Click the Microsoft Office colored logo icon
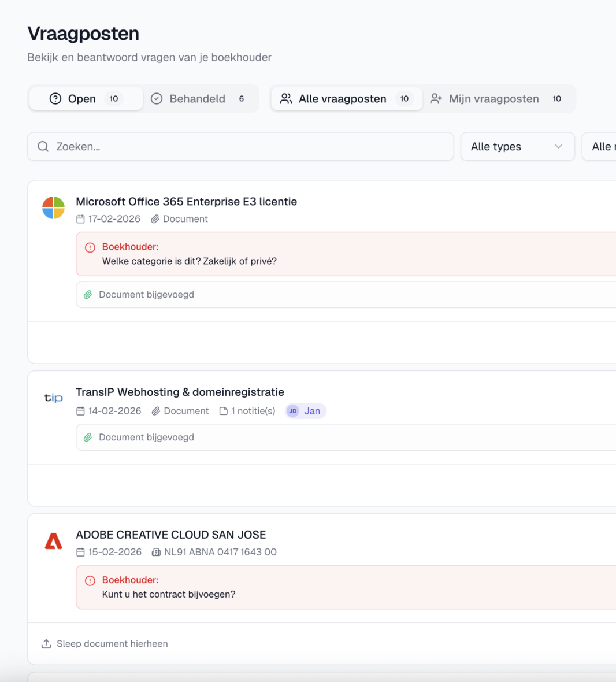Viewport: 616px width, 682px height. pyautogui.click(x=53, y=208)
